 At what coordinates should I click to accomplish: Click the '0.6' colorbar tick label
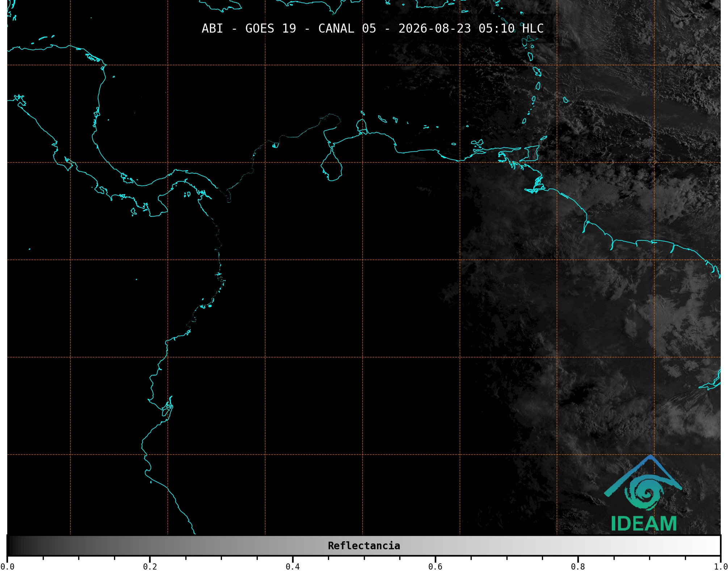tap(435, 566)
